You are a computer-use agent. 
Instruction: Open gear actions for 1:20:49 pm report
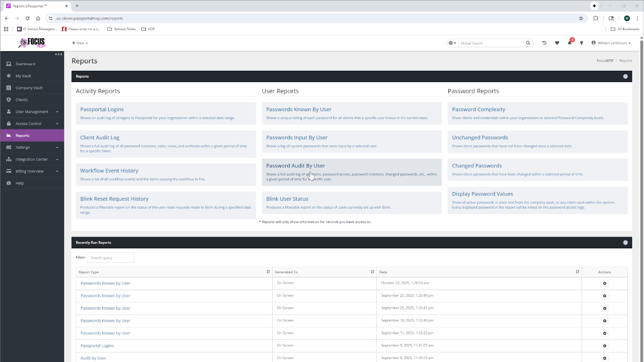coord(605,296)
